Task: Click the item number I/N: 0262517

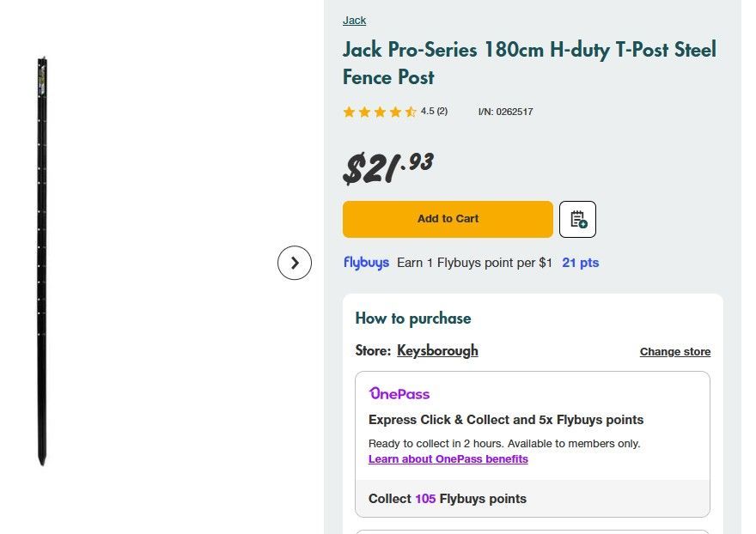Action: coord(505,112)
